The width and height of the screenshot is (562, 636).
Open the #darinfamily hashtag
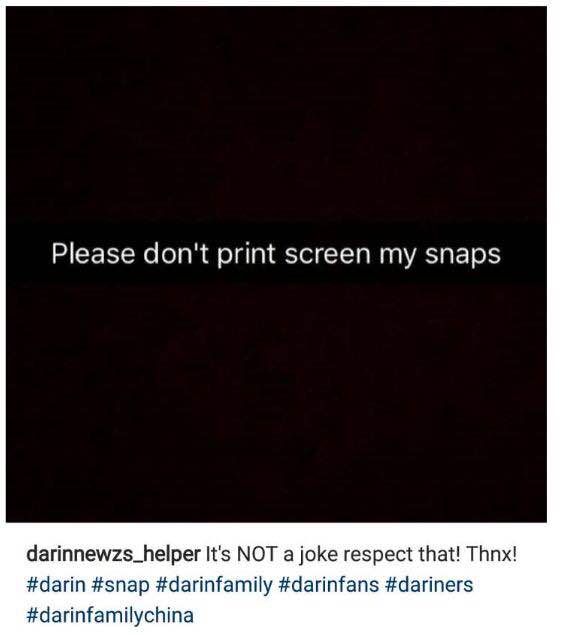coord(214,586)
